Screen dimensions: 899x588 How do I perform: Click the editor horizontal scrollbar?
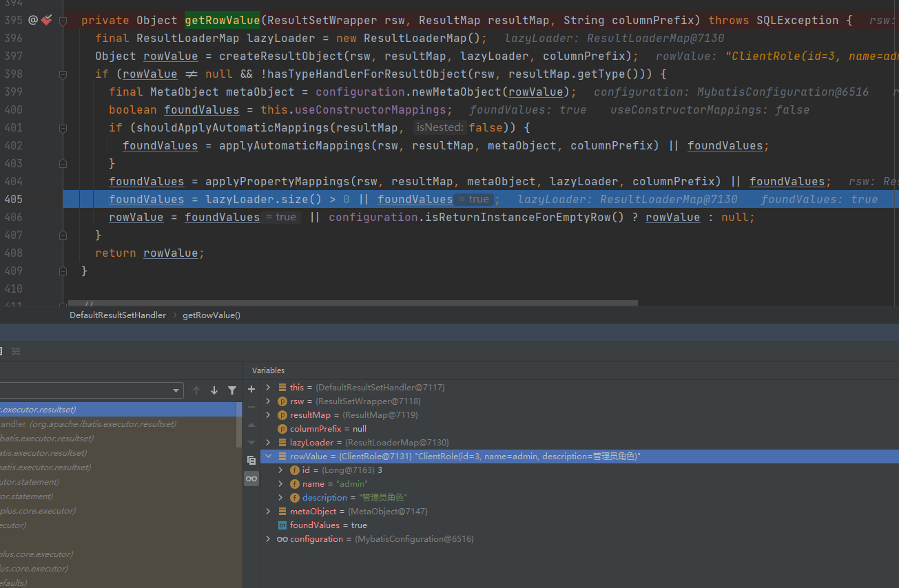point(353,303)
